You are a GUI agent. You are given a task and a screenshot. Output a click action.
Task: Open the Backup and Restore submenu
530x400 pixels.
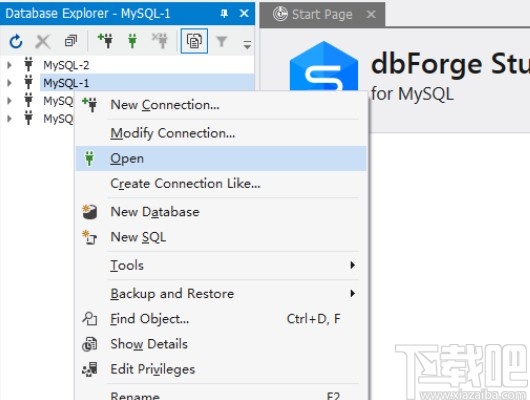tap(221, 293)
